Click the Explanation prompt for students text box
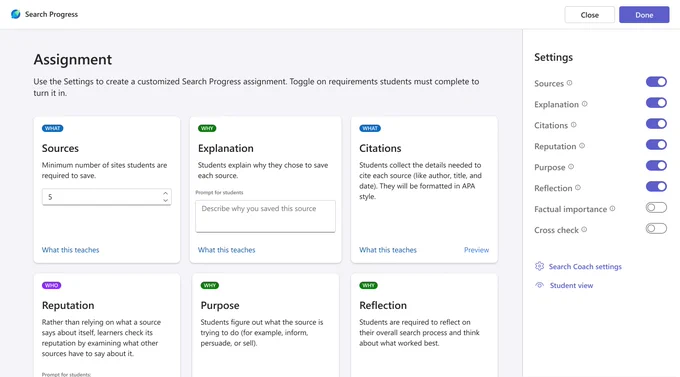The height and width of the screenshot is (377, 680). tap(265, 216)
